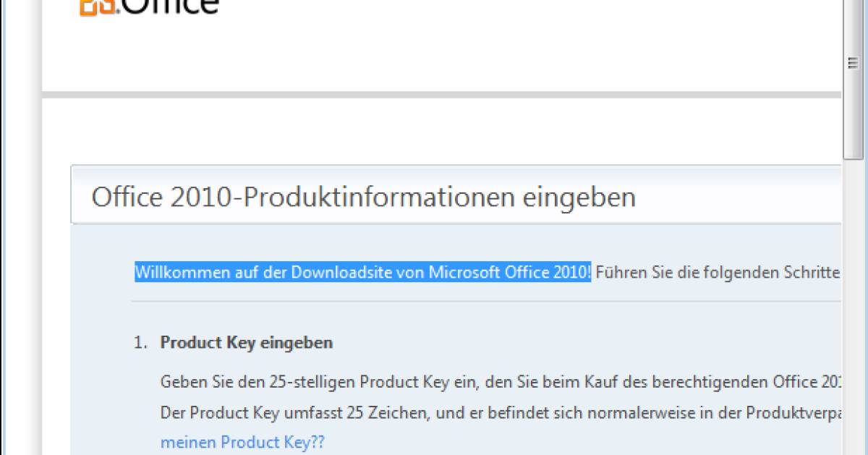Image resolution: width=868 pixels, height=455 pixels.
Task: Click the 'Geben Sie den 25-stelligen Product Key' line
Action: (318, 381)
